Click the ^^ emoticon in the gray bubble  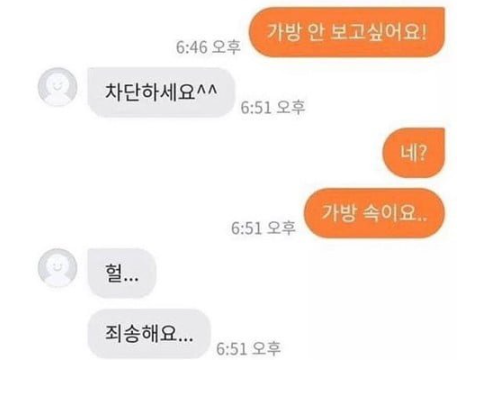pos(207,89)
